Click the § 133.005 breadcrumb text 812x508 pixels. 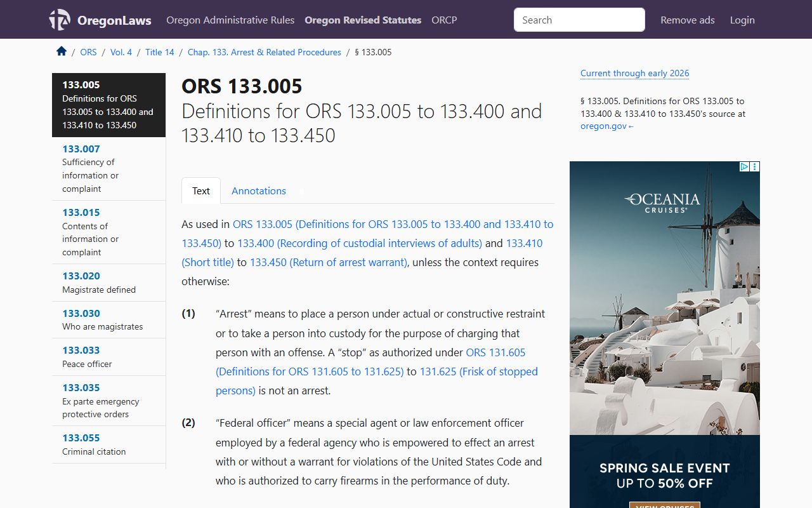pos(373,52)
